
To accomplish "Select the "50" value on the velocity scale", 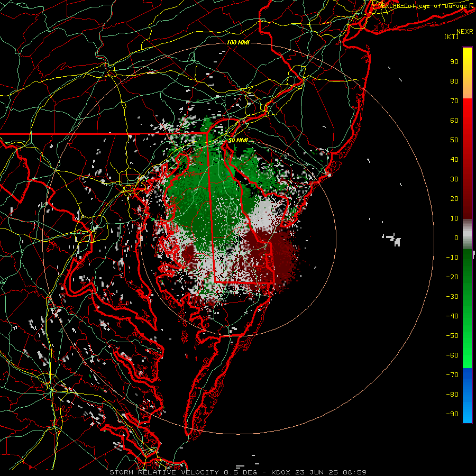I will (454, 140).
